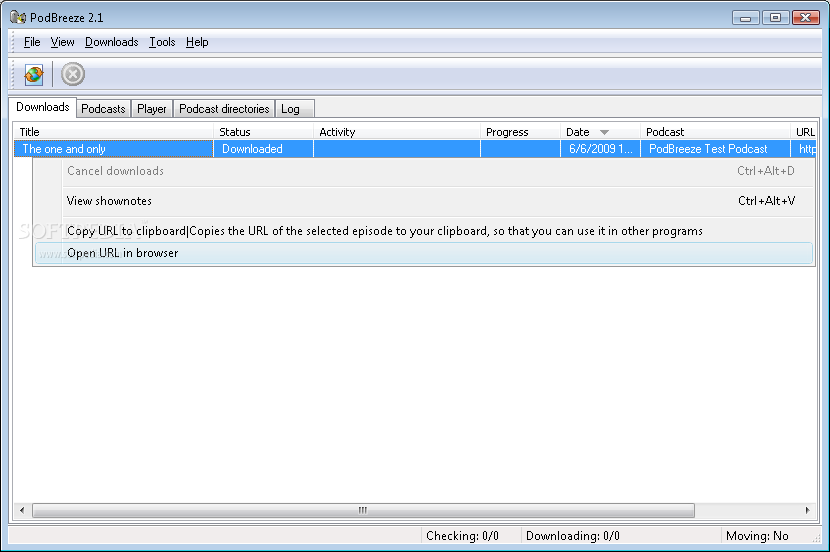Switch to the Player tab

(x=152, y=109)
